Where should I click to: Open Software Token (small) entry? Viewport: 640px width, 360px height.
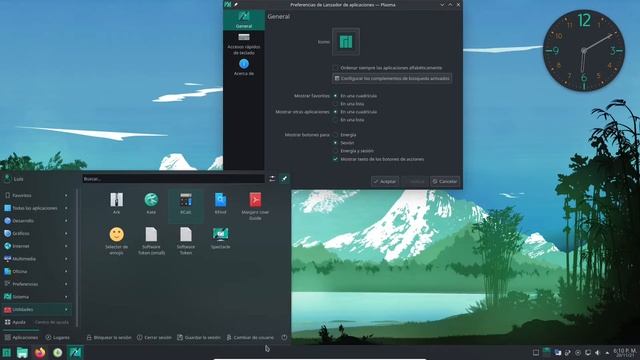151,241
